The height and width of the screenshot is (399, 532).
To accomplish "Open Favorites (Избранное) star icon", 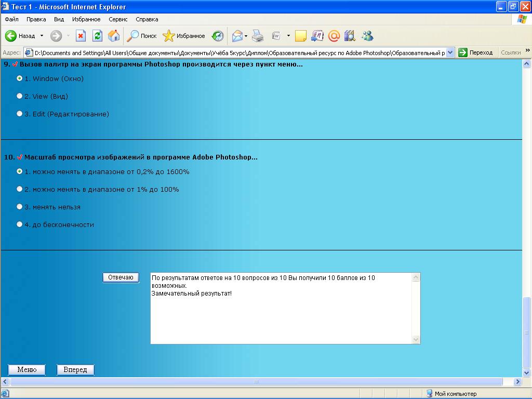I will 169,36.
